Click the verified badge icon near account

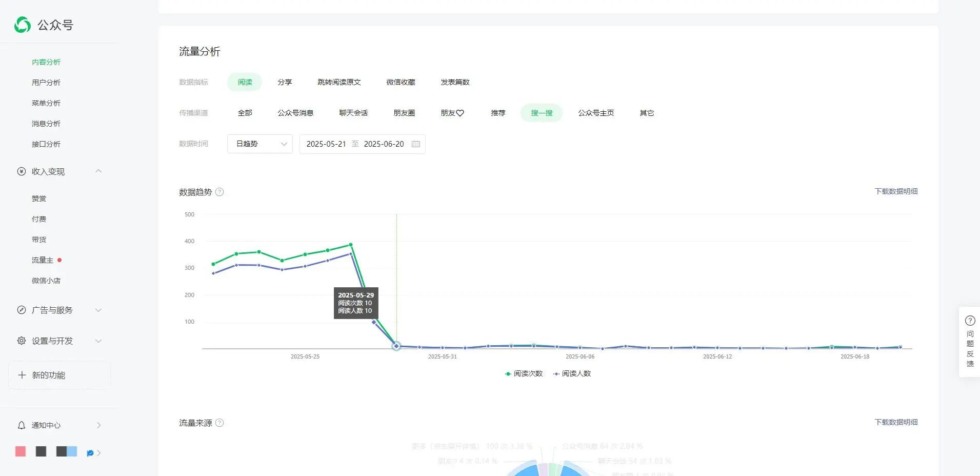pyautogui.click(x=90, y=453)
